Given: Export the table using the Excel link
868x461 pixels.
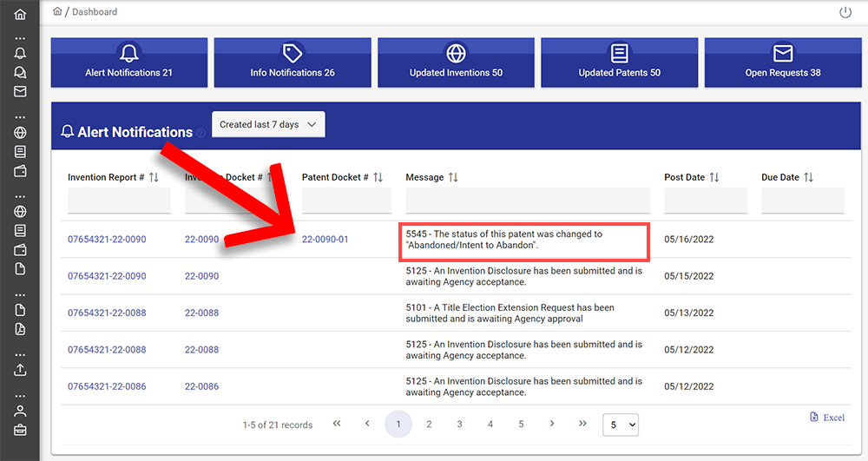Looking at the screenshot, I should pos(827,418).
